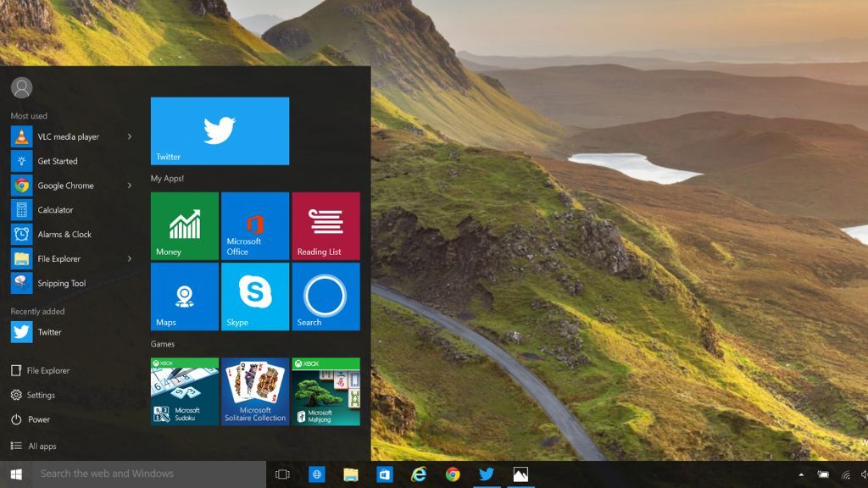Launch Skype from the Start tiles
Screen dimensions: 868x488
point(255,296)
